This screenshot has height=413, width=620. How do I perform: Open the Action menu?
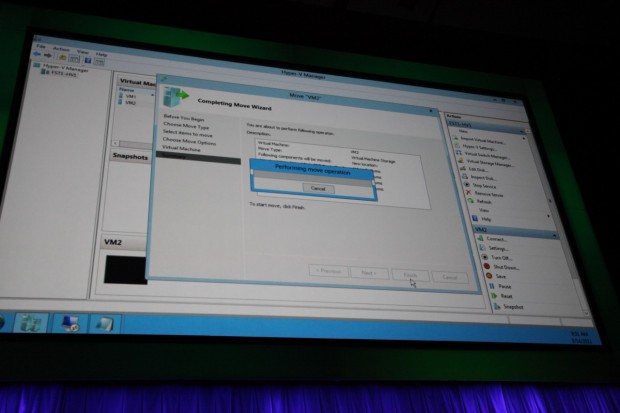click(61, 49)
